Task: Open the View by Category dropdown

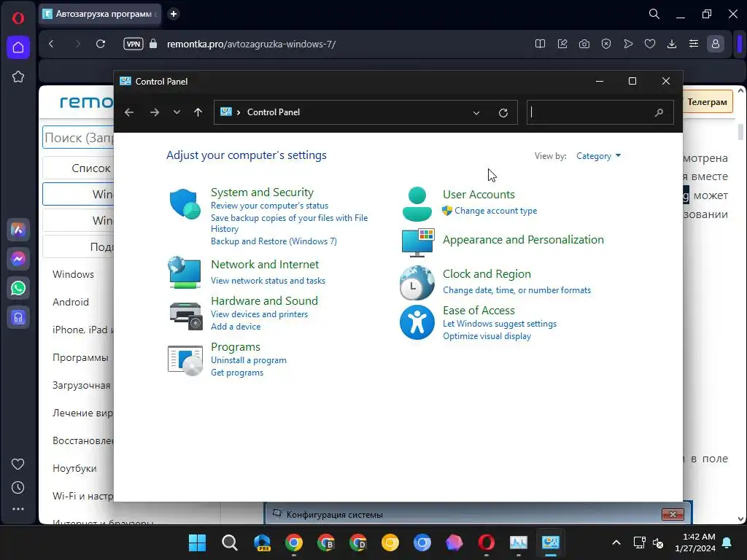Action: tap(598, 156)
